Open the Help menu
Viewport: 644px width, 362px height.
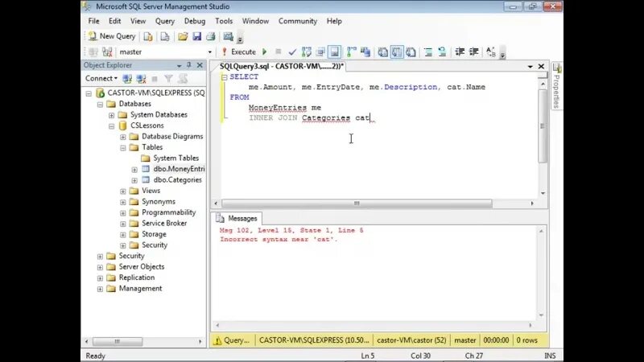coord(334,21)
